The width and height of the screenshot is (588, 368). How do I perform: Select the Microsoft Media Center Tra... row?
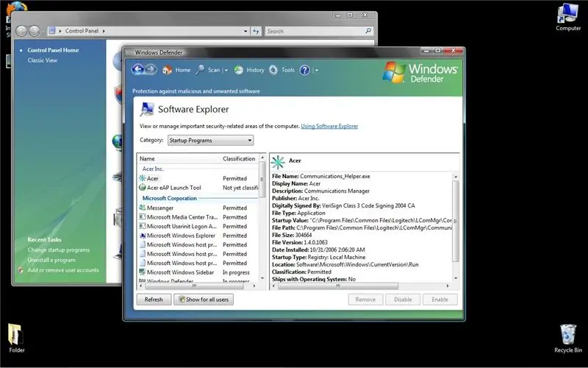coord(198,217)
